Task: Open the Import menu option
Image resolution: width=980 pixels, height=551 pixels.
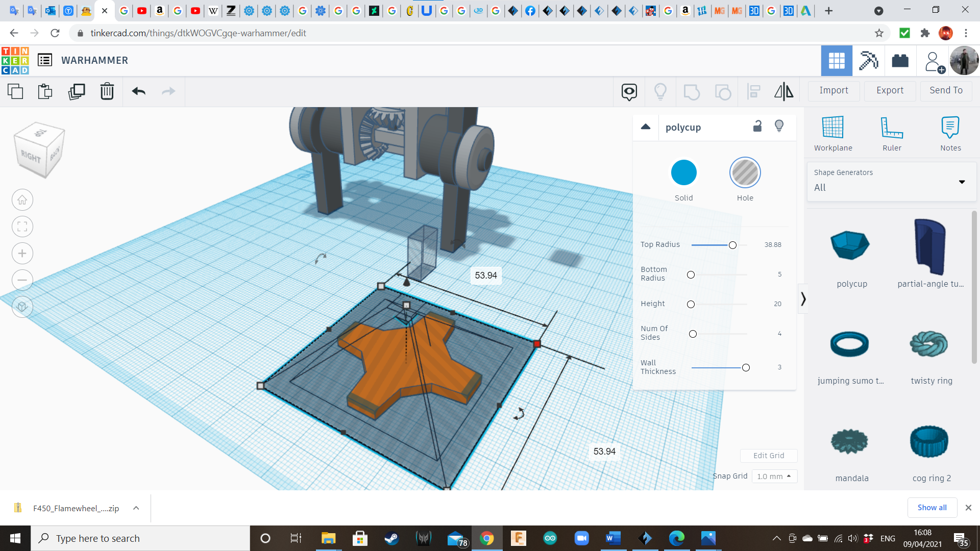Action: (x=834, y=90)
